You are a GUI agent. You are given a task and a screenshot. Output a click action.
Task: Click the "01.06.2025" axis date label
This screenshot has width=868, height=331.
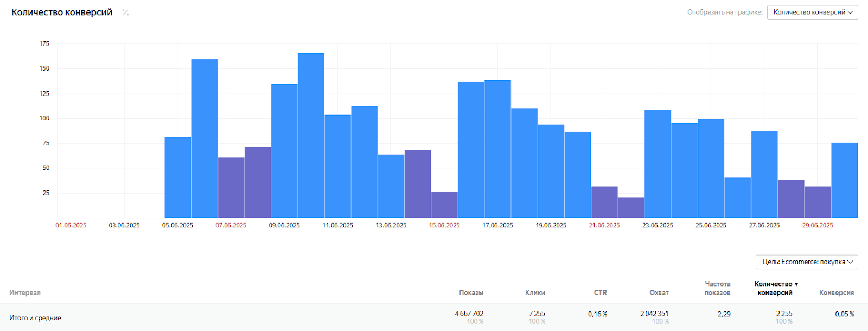tap(71, 225)
